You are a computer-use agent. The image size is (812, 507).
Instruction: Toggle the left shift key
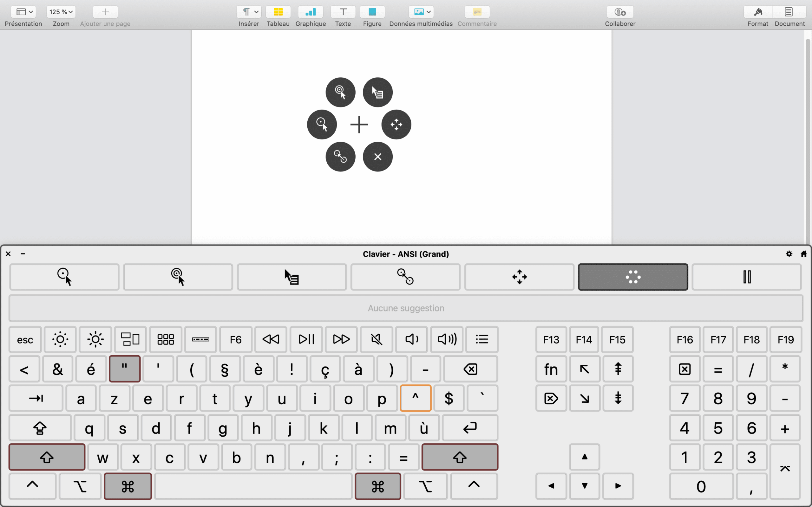[x=47, y=457]
